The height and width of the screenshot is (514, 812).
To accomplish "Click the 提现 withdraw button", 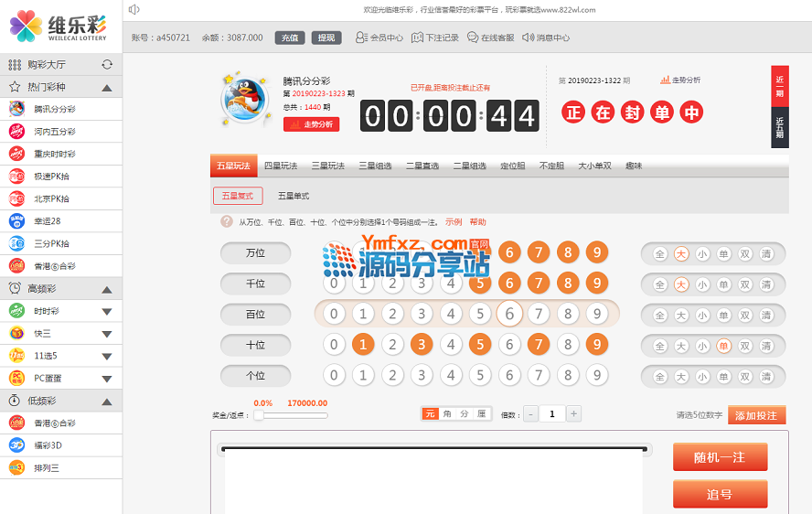I will click(326, 37).
